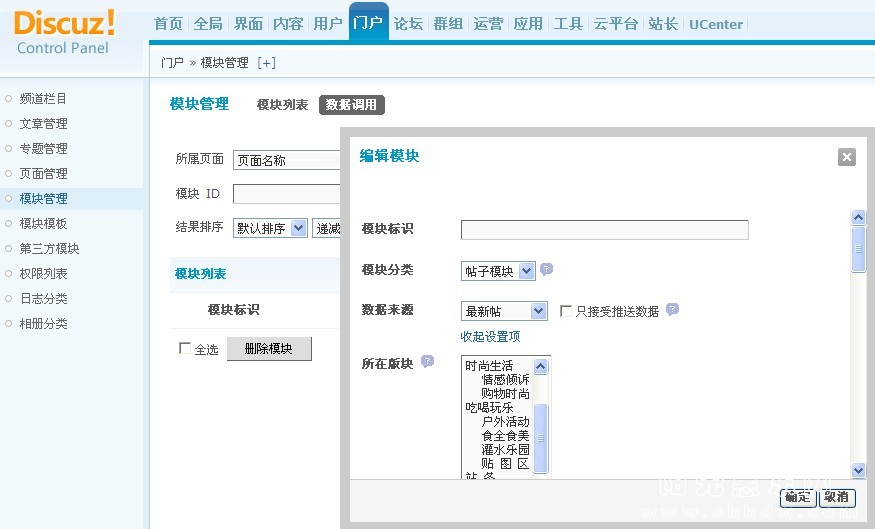This screenshot has height=529, width=875.
Task: Open 页面管理 in the sidebar
Action: point(43,174)
